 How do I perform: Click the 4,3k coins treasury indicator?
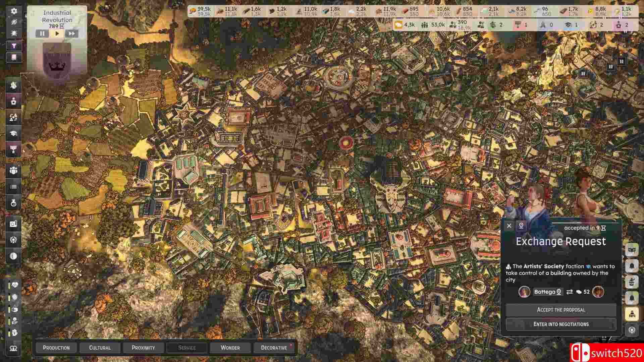pyautogui.click(x=405, y=25)
